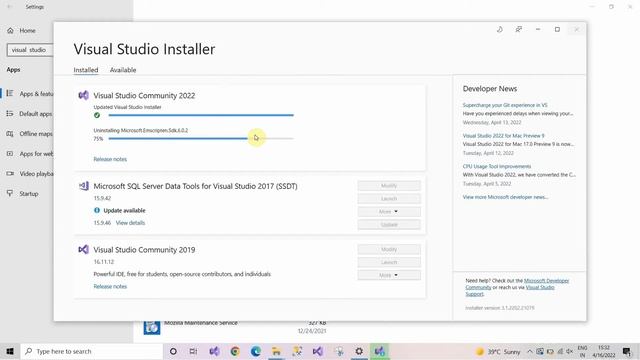640x360 pixels.
Task: Click Update for SQL Server Data Tools
Action: 389,224
